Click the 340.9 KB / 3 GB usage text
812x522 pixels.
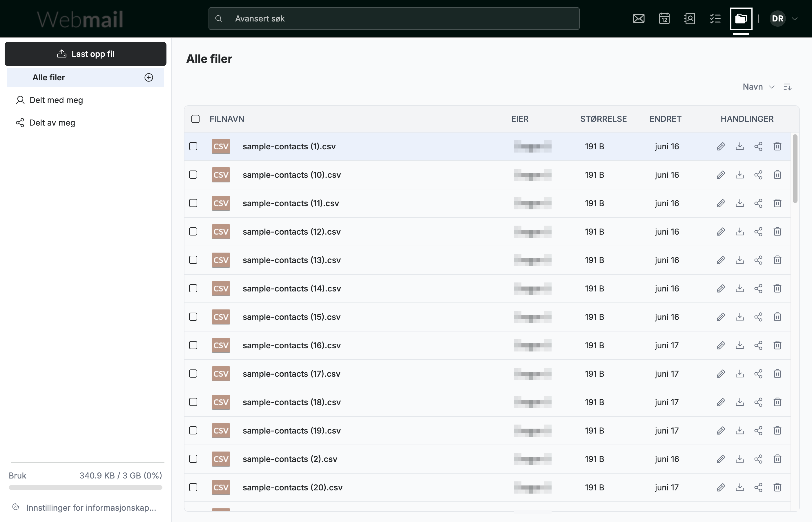click(121, 476)
